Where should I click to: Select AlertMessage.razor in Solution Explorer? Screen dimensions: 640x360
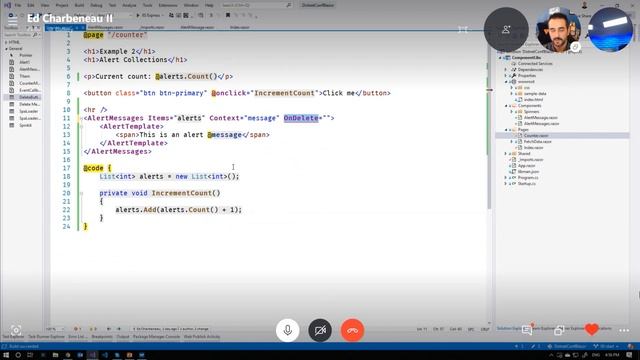[x=540, y=118]
